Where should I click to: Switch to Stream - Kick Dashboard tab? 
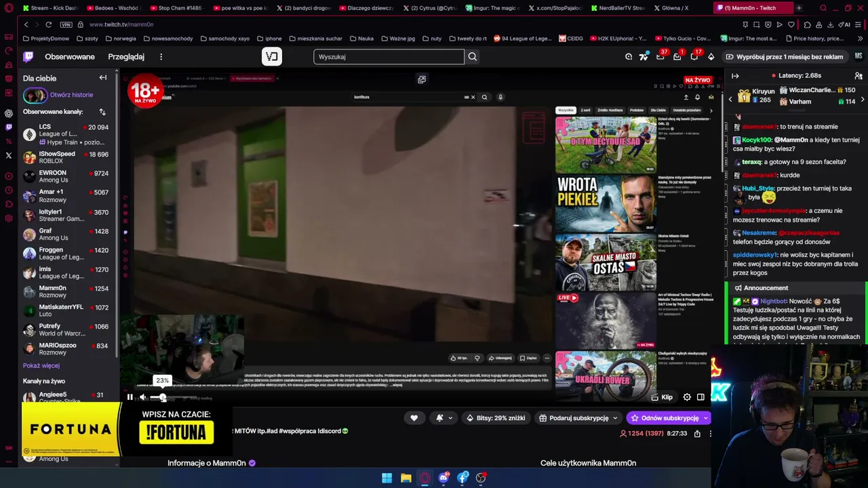point(50,8)
